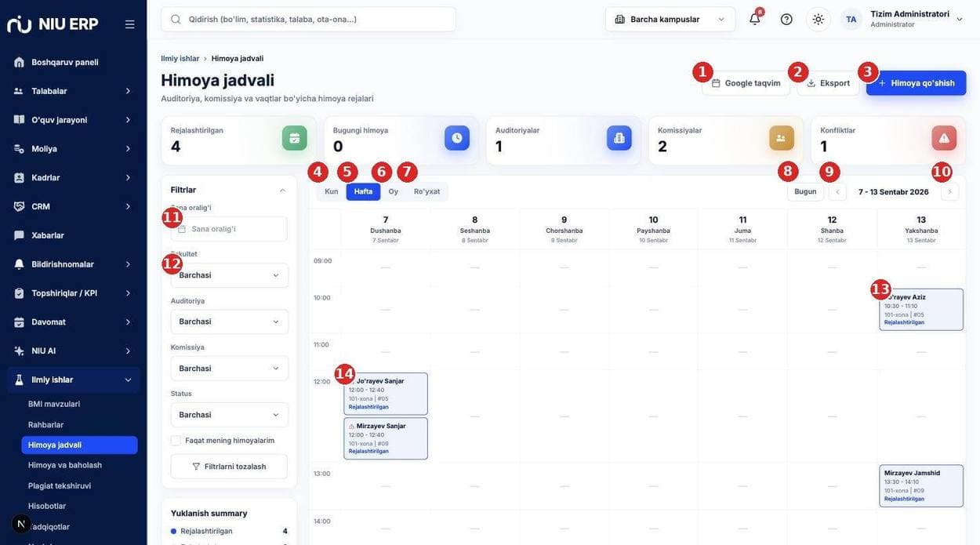
Task: Click the Filtrlarni tozalash button
Action: point(229,467)
